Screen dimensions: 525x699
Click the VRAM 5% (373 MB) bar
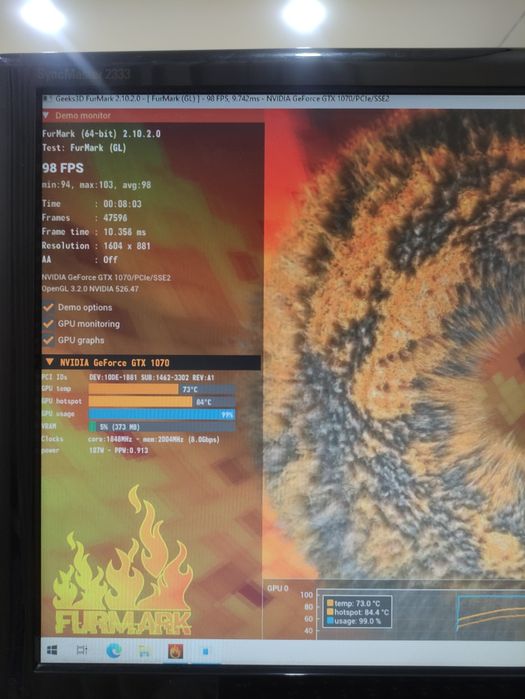(162, 427)
